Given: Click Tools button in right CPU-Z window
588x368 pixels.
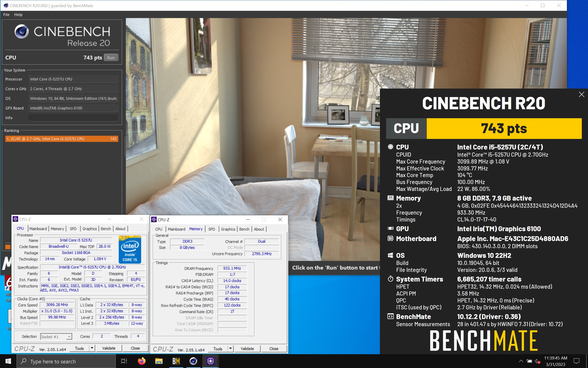Looking at the screenshot, I should pyautogui.click(x=218, y=349).
